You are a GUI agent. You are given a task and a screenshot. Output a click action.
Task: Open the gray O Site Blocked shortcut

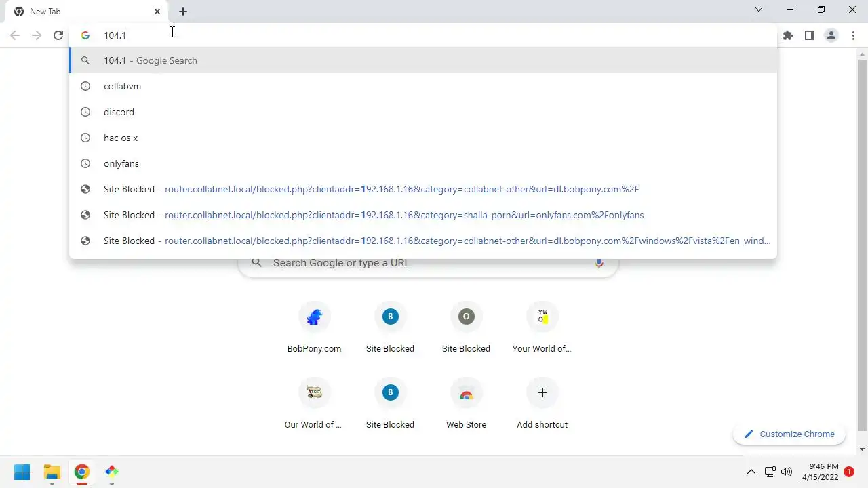[x=466, y=329]
